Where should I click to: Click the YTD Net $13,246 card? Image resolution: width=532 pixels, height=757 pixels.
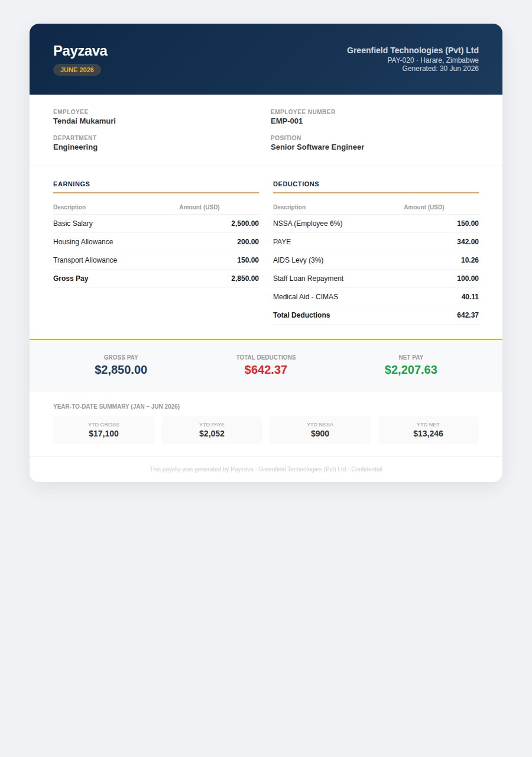(428, 430)
